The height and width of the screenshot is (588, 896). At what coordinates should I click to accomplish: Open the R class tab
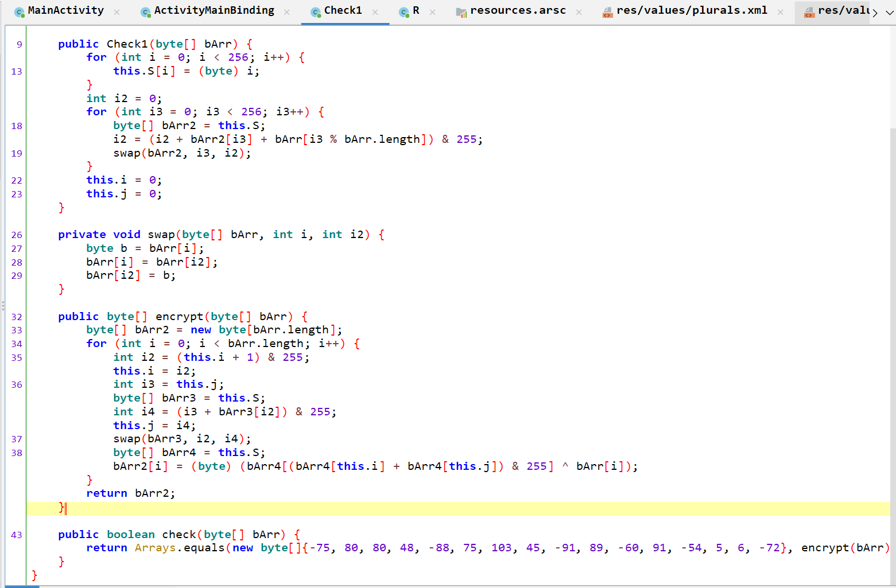pos(416,11)
